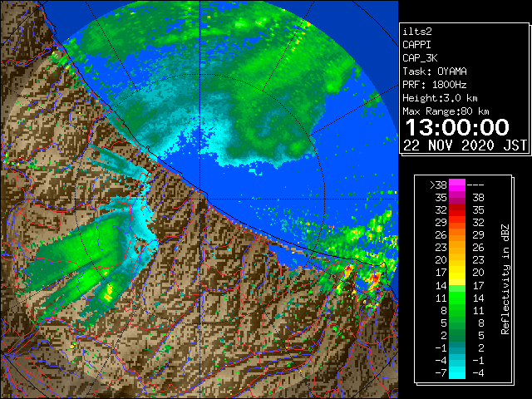This screenshot has width=532, height=399.
Task: Click the red storm cell on the southeast coast
Action: [375, 280]
